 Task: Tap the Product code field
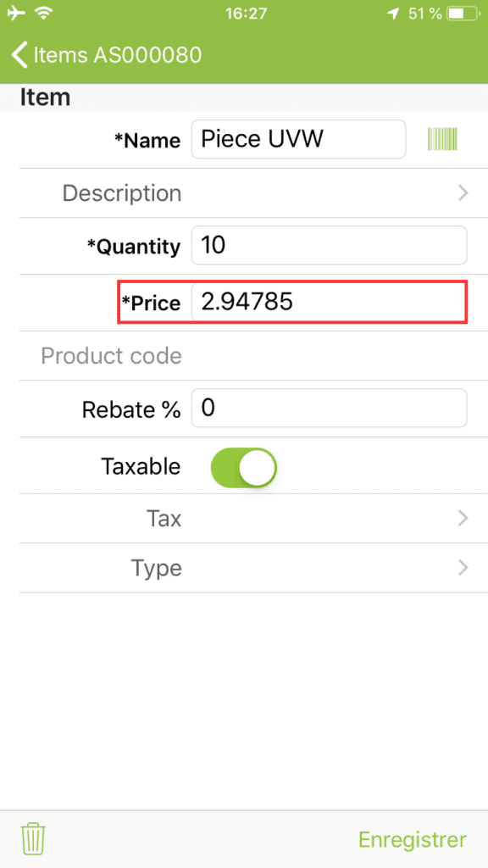[243, 356]
